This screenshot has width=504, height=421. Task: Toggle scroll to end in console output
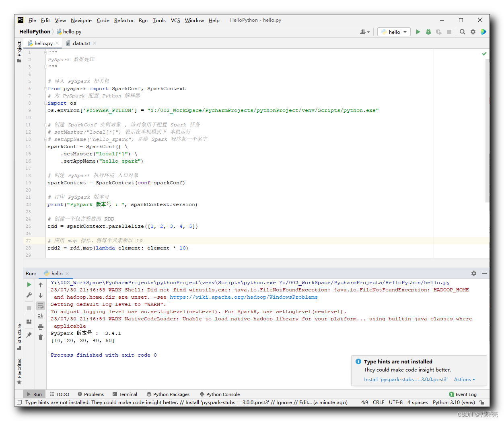point(40,316)
